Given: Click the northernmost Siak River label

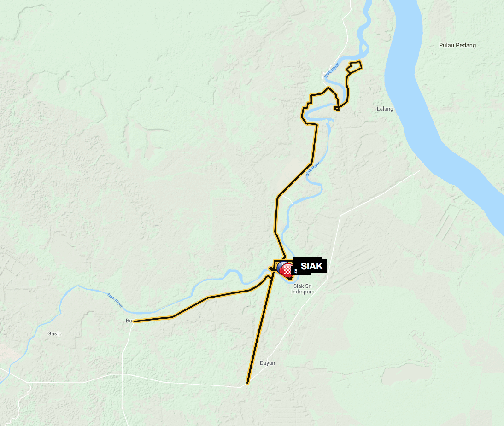Looking at the screenshot, I should (x=332, y=70).
